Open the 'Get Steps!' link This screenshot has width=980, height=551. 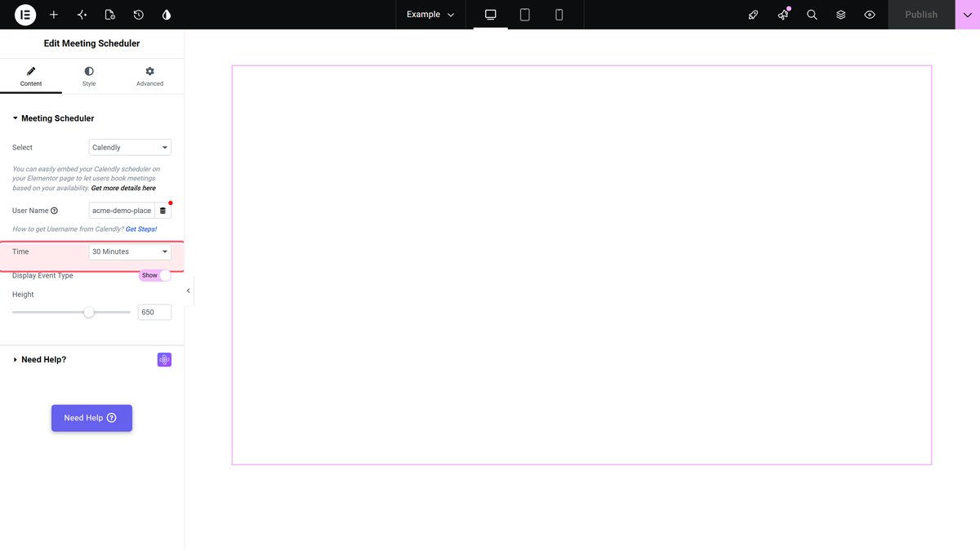[141, 229]
